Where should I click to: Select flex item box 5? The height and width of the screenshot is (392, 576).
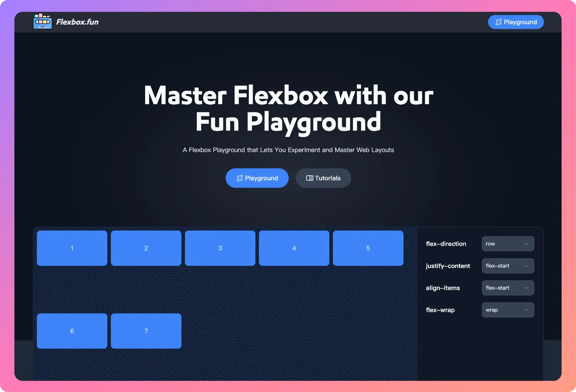[x=368, y=248]
